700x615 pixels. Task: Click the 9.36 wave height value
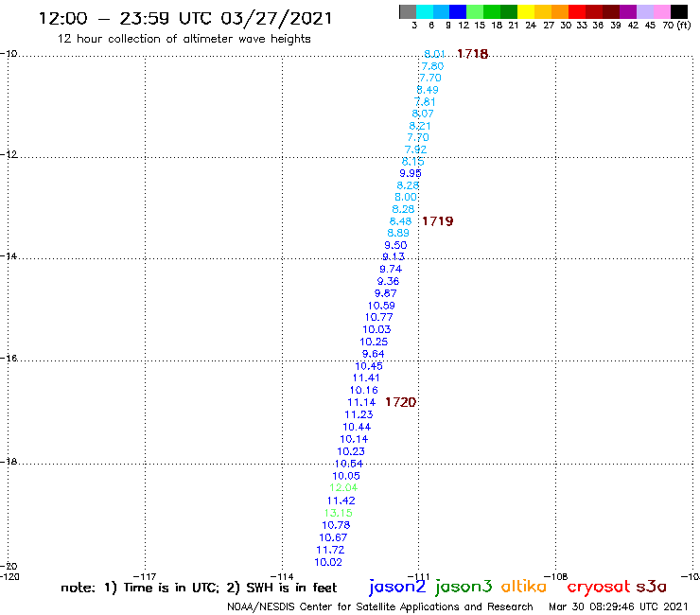point(388,281)
